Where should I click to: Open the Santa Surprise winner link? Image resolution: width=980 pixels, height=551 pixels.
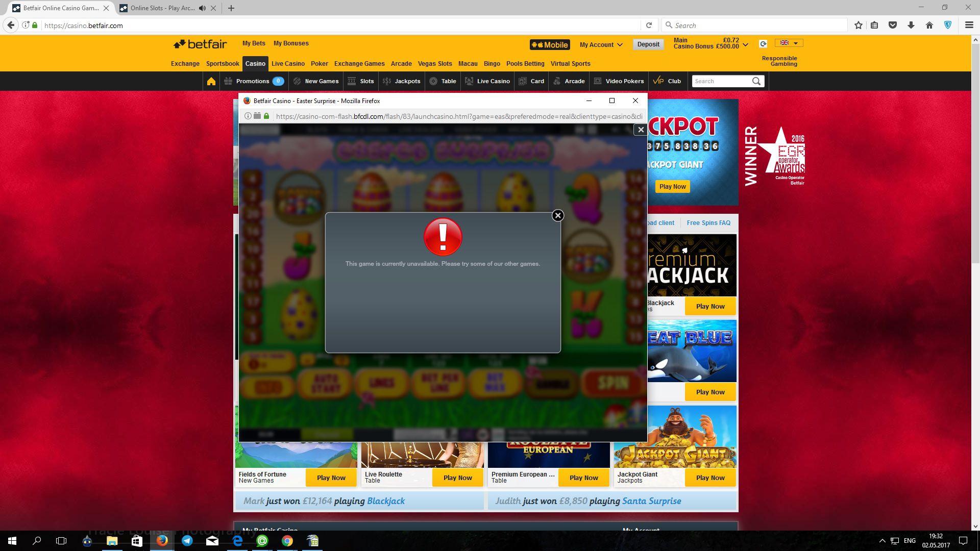tap(652, 501)
